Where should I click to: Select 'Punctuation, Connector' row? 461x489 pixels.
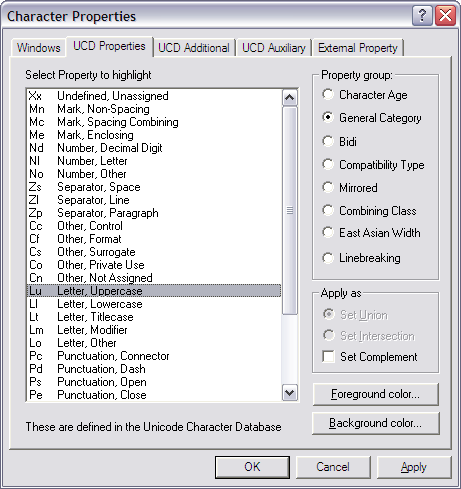[154, 356]
